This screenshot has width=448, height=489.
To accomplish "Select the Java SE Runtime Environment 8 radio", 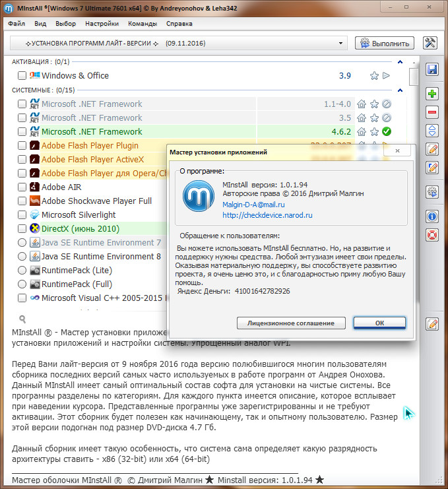I will (x=22, y=256).
